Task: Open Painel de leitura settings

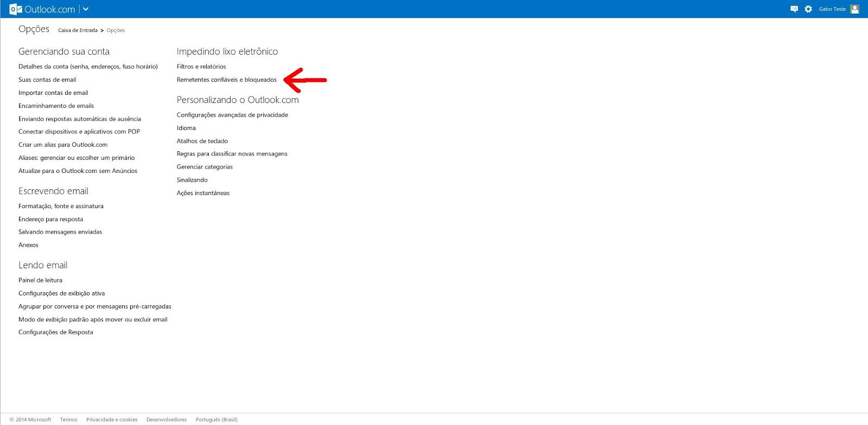Action: [40, 280]
